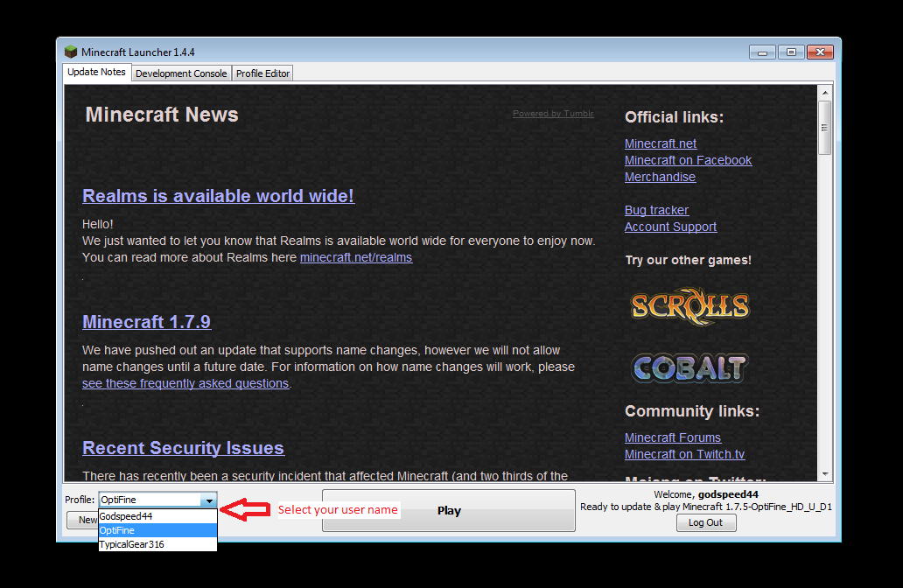Minimize the Minecraft Launcher window

[762, 52]
